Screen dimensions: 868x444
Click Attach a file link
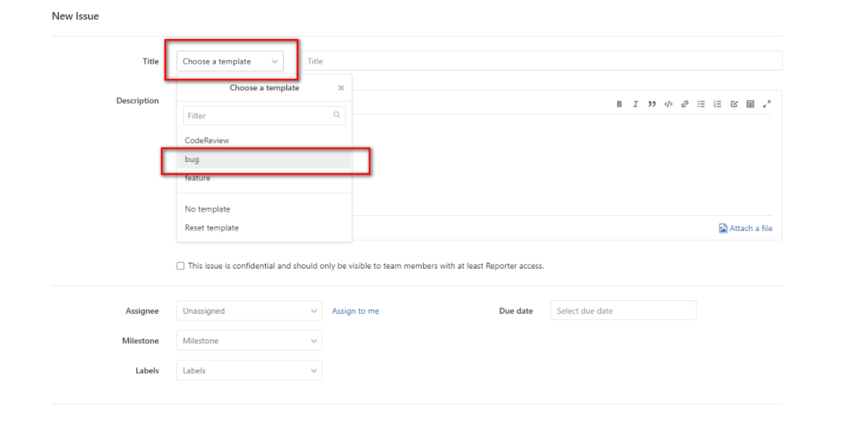745,228
